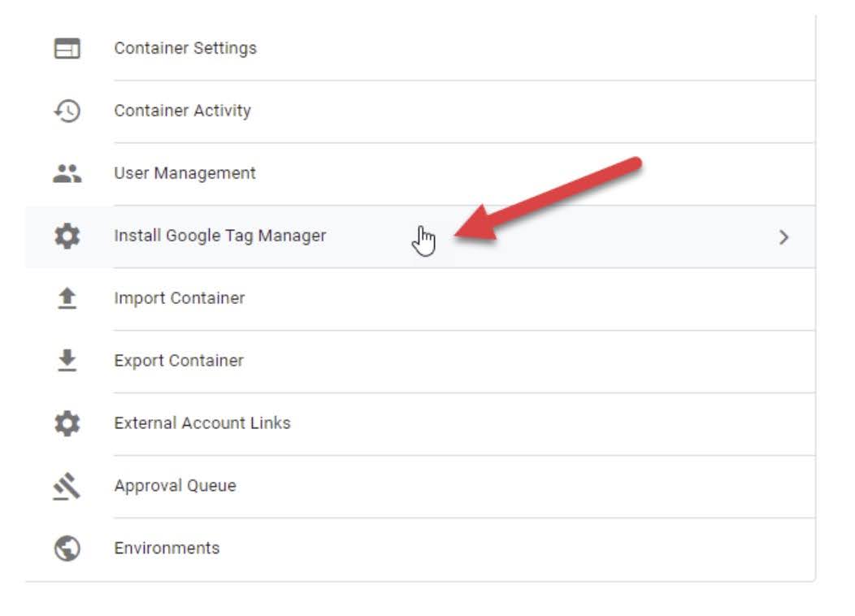855x616 pixels.
Task: Click the Container Settings window icon
Action: [x=67, y=49]
